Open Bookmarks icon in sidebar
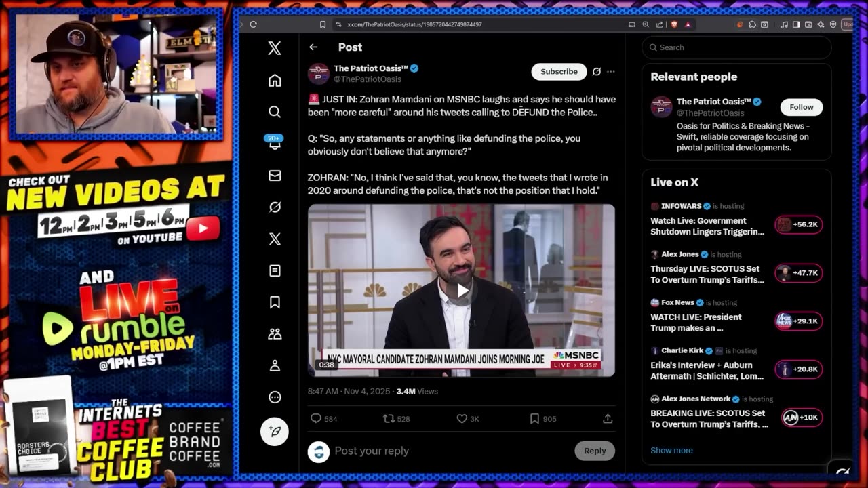The image size is (868, 488). [x=275, y=302]
